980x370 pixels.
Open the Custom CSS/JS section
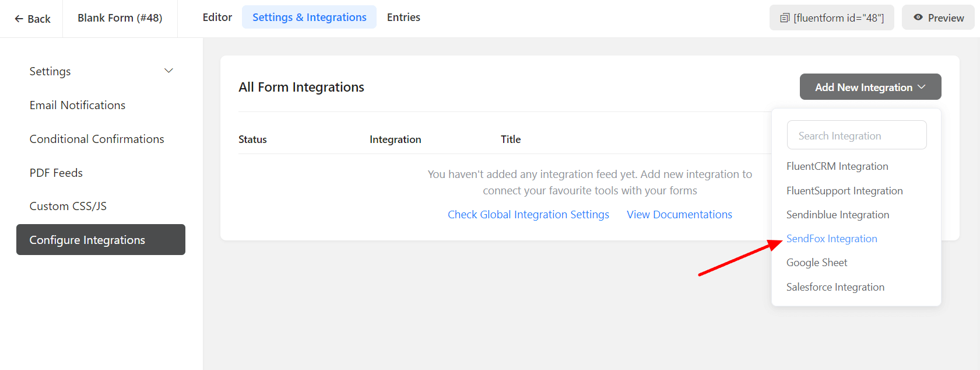[x=68, y=206]
